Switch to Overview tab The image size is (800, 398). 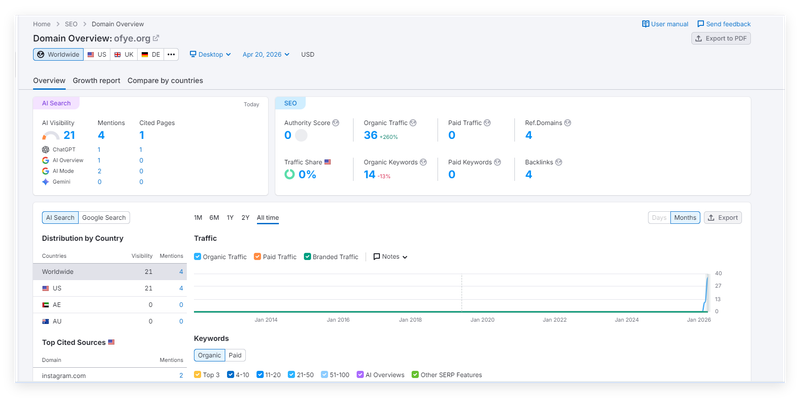pos(49,81)
